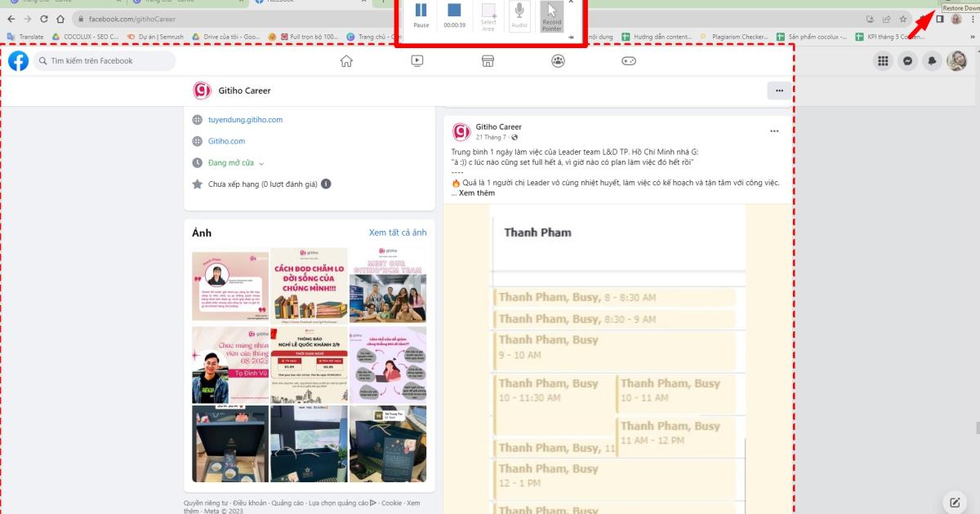Open the Cách BOD chăm lo photo

click(x=309, y=285)
